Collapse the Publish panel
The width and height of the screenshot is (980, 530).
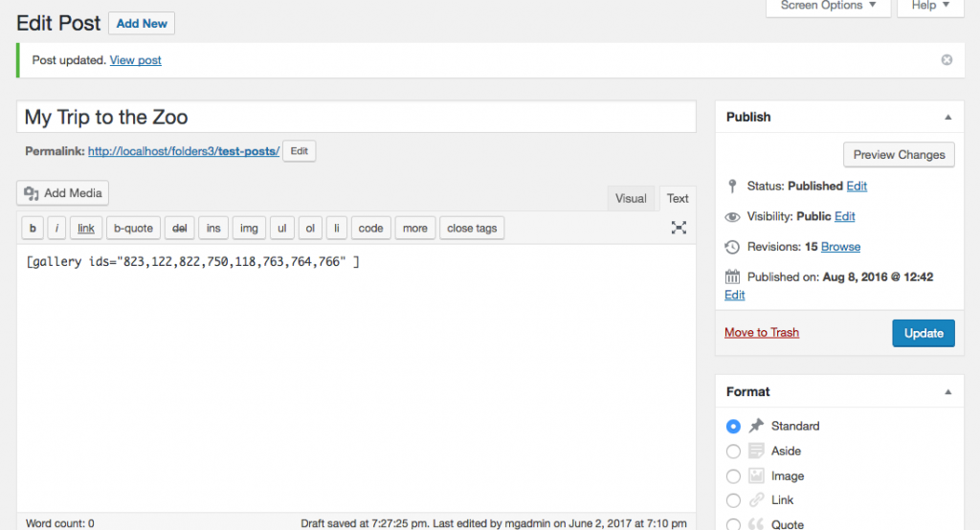pos(948,118)
